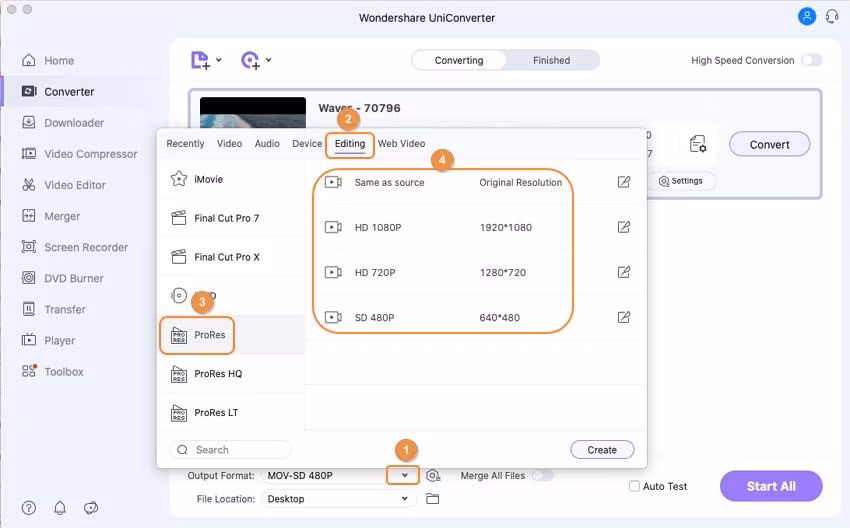Open Video Compressor from sidebar

tap(79, 154)
